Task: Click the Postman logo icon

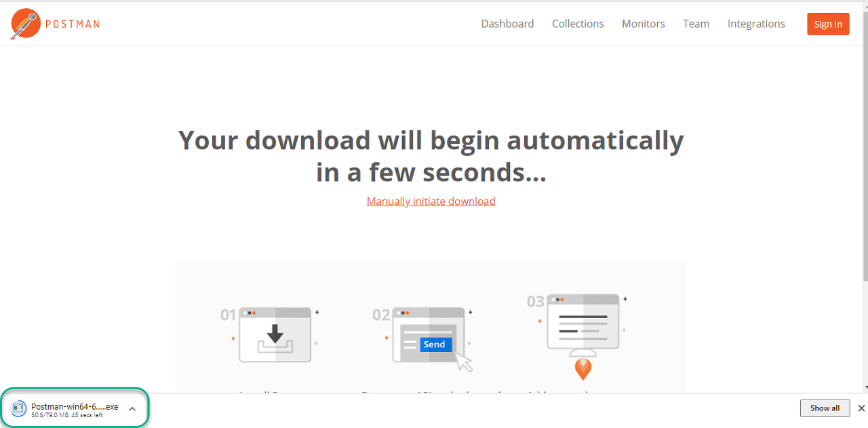Action: [x=26, y=24]
